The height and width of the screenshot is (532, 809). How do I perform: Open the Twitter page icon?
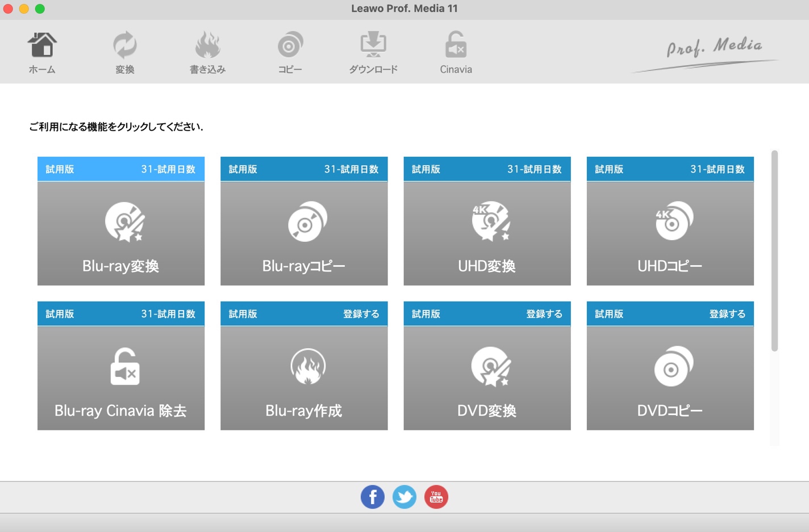pos(404,497)
